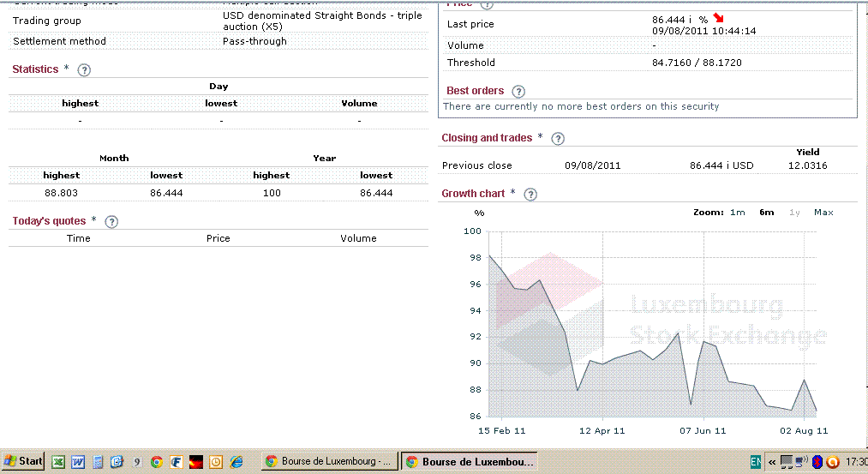
Task: Set chart zoom to 1m
Action: (737, 213)
